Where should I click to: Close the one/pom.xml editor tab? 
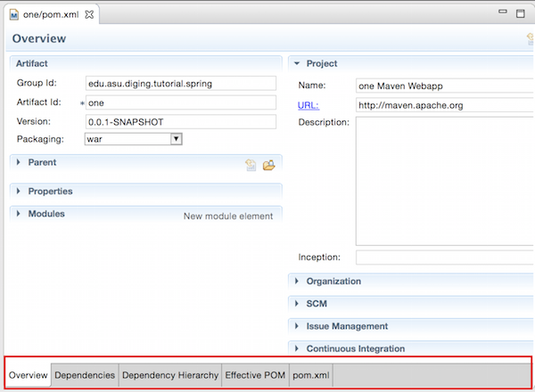coord(89,14)
